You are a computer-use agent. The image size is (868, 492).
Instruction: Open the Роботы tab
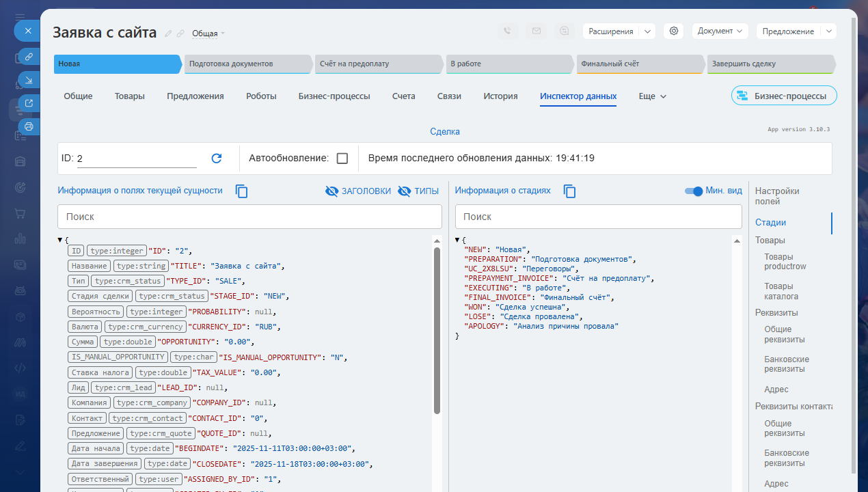click(261, 96)
